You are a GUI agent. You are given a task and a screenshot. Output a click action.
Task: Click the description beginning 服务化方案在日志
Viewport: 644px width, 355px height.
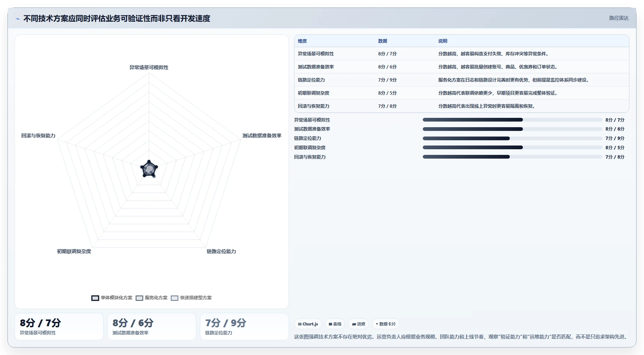(x=514, y=80)
